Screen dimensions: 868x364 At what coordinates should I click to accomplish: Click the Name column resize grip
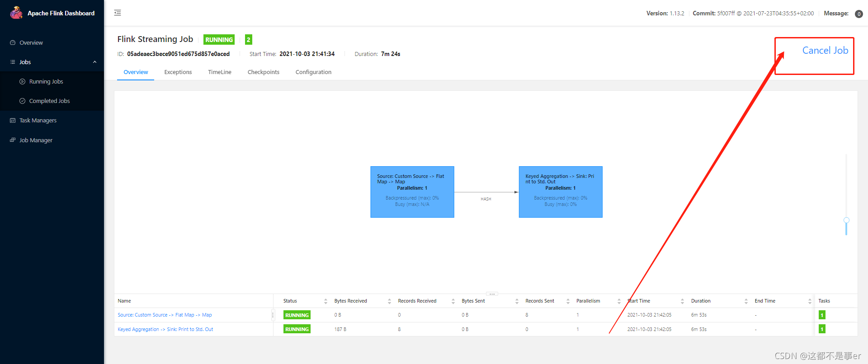(273, 315)
